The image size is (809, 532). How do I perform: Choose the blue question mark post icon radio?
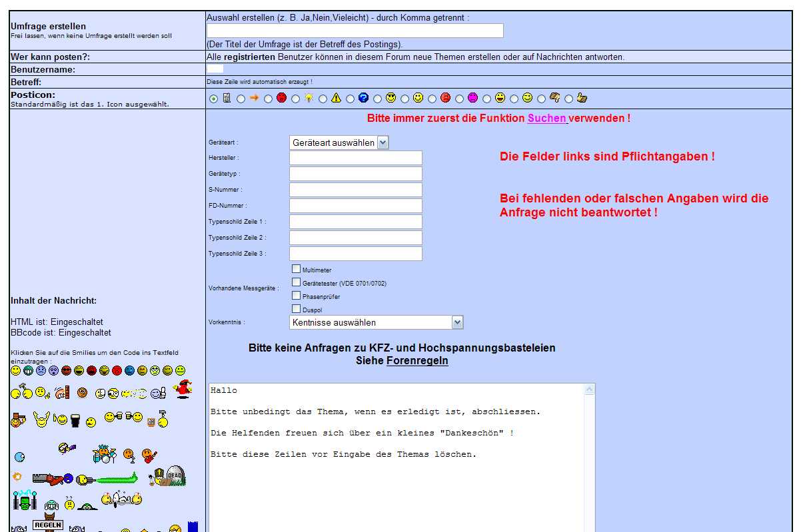pyautogui.click(x=350, y=99)
